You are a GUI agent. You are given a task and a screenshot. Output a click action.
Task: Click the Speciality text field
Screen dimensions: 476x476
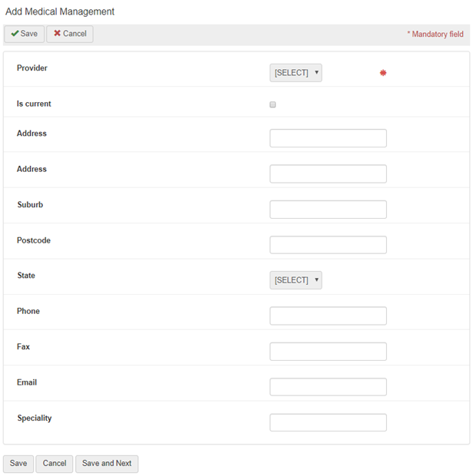(x=328, y=422)
